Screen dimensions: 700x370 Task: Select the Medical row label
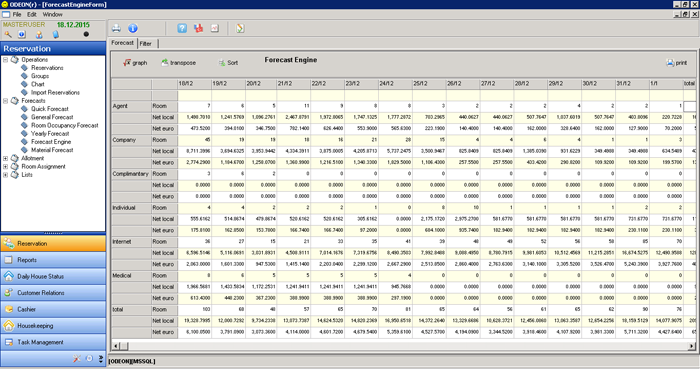(x=131, y=276)
